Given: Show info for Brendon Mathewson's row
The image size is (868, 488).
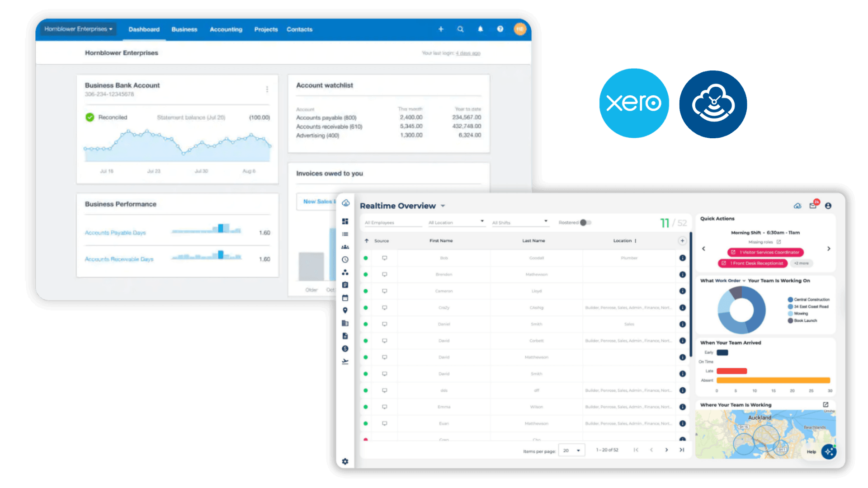Looking at the screenshot, I should [683, 275].
